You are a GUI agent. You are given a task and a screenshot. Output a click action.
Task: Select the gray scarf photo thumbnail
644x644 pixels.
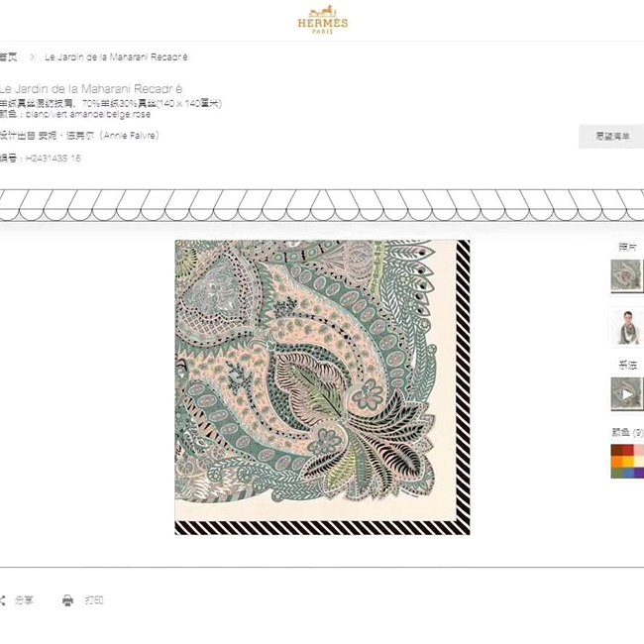[x=627, y=275]
